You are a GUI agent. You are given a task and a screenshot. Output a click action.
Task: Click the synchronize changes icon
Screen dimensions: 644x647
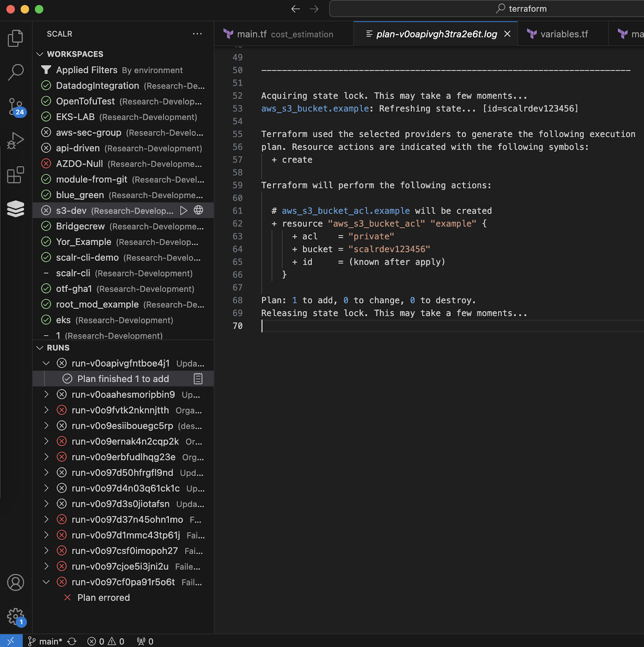tap(72, 641)
